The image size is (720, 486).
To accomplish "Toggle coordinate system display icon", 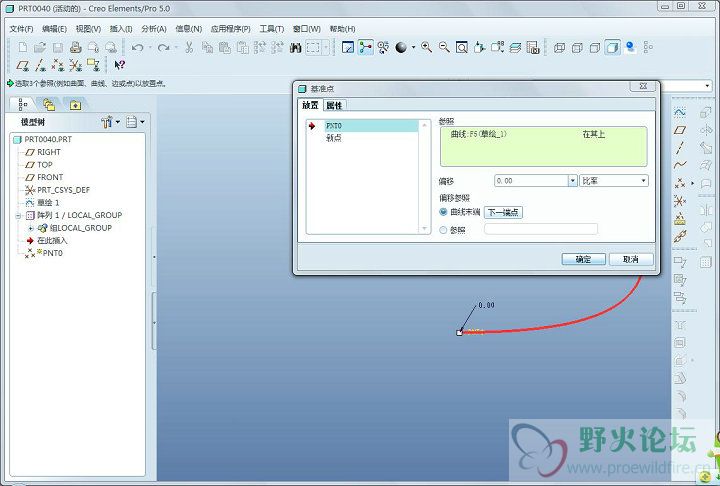I will (x=75, y=65).
